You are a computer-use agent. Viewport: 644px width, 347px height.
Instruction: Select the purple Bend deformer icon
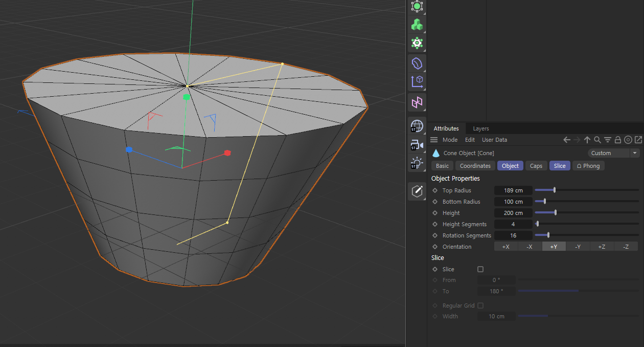[417, 63]
